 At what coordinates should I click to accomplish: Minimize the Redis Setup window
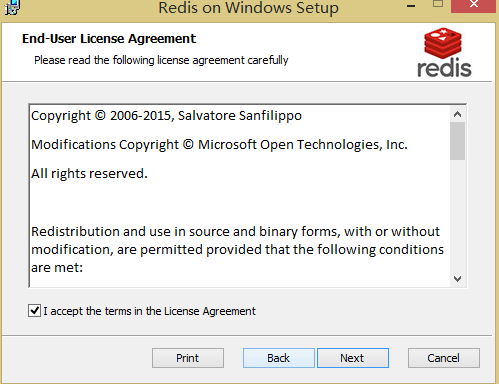(411, 6)
